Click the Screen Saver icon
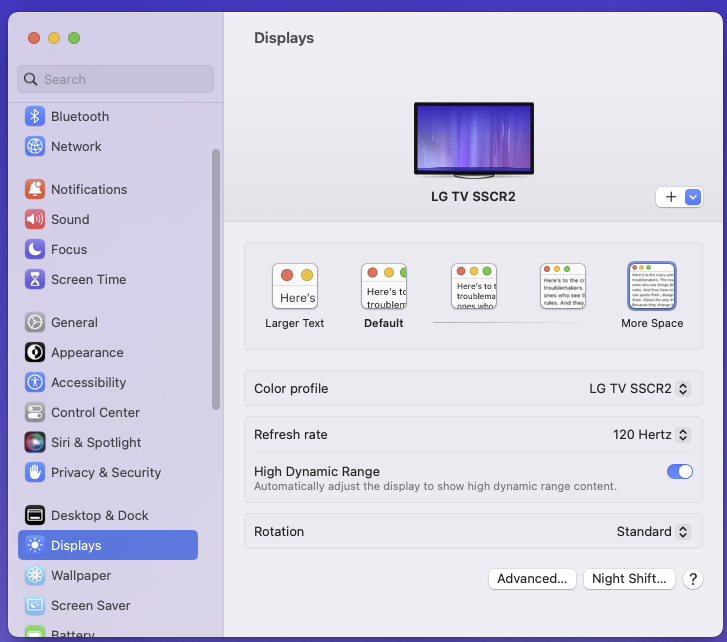 35,605
